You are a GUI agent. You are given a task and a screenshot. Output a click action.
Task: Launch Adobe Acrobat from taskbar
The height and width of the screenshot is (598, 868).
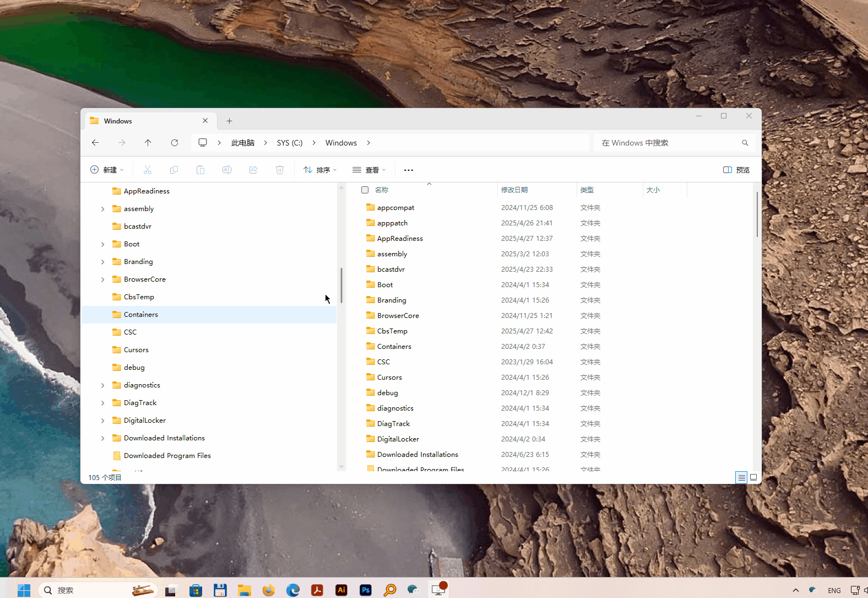tap(317, 590)
